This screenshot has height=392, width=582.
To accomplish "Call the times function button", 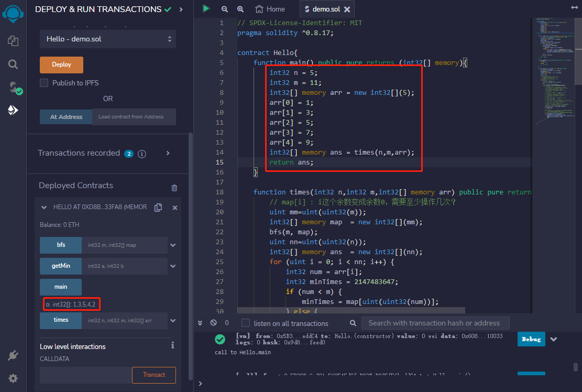I will (61, 320).
